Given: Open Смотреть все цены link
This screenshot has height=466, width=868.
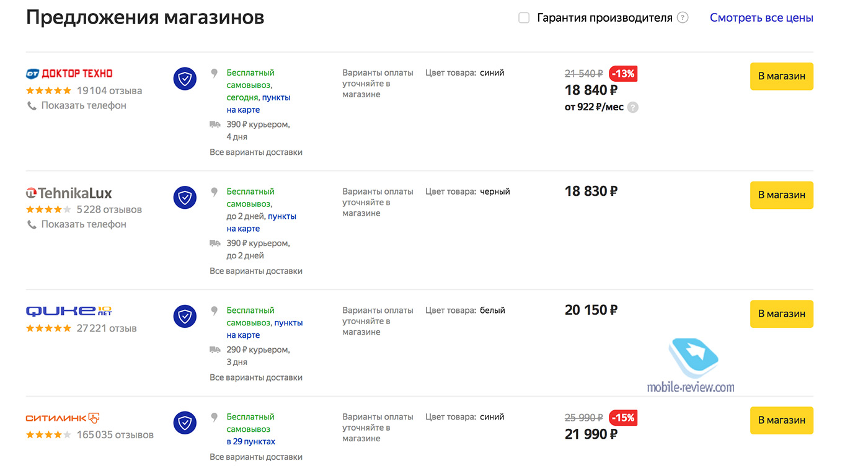Looking at the screenshot, I should 761,18.
